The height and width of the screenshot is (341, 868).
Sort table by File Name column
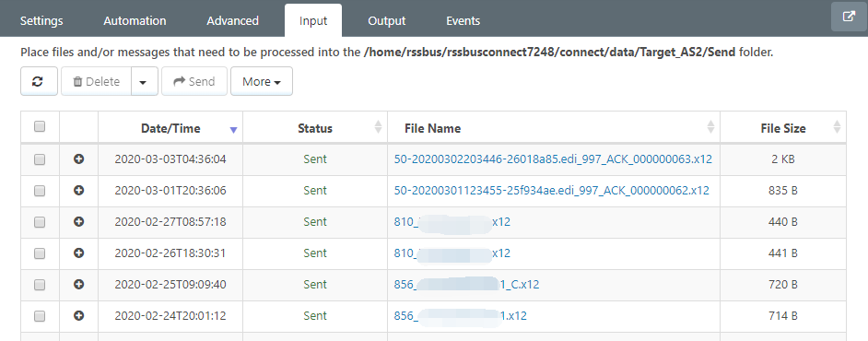[554, 128]
